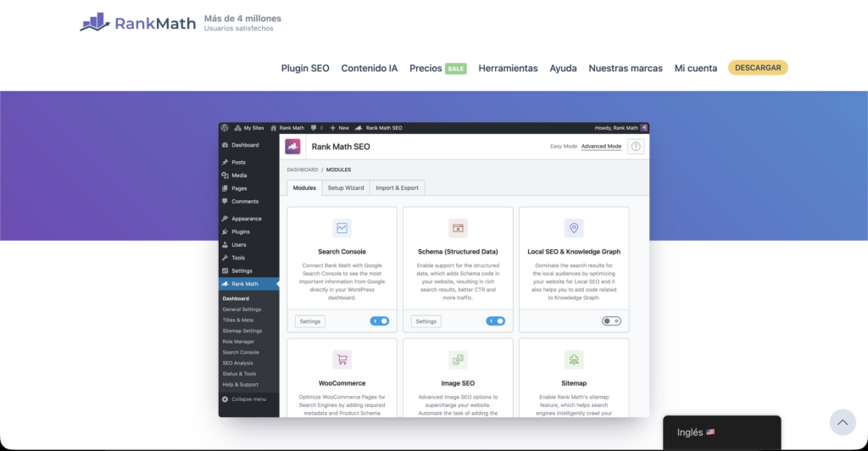
Task: Open the WordPress logo menu in admin bar
Action: click(225, 128)
